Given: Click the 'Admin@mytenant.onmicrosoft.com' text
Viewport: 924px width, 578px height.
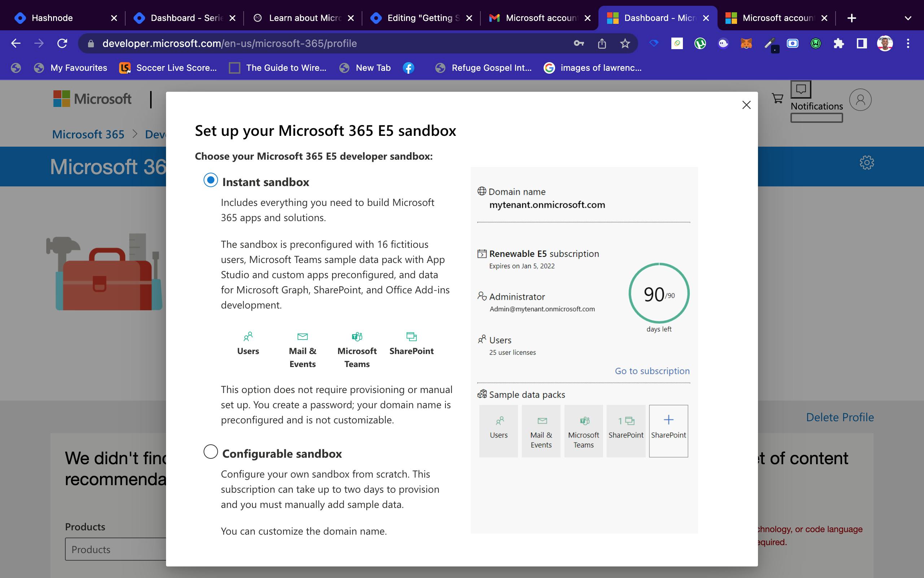Looking at the screenshot, I should pos(542,309).
